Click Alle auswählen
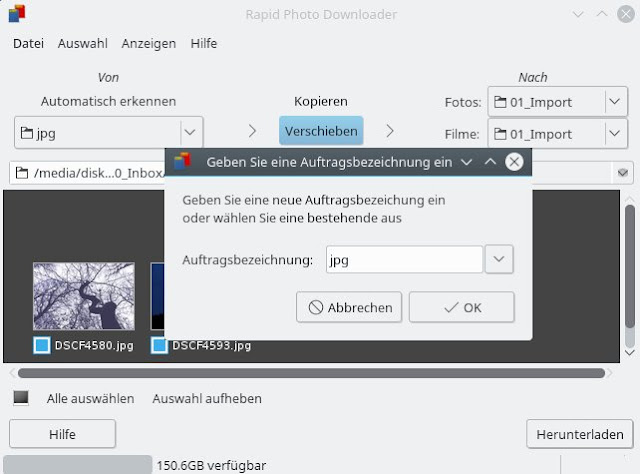 [90, 398]
